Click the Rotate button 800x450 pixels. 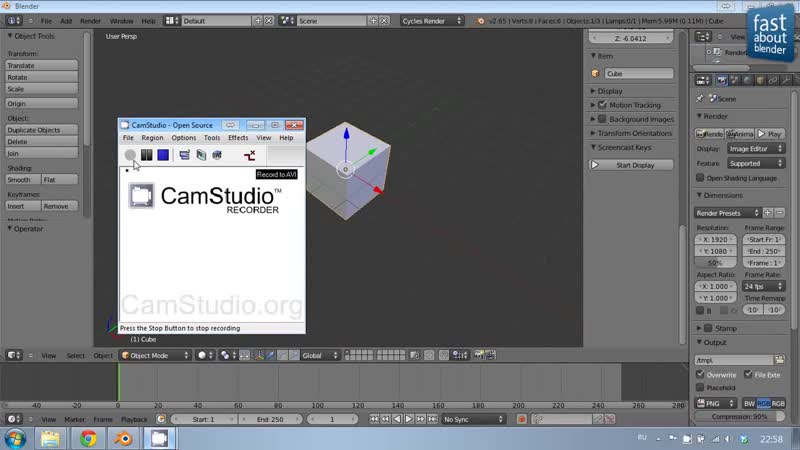click(41, 77)
